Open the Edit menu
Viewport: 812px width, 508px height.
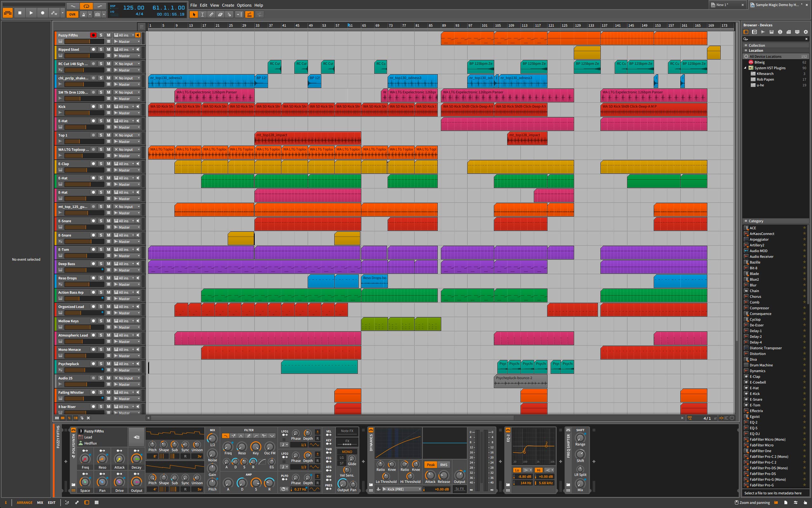pos(203,5)
